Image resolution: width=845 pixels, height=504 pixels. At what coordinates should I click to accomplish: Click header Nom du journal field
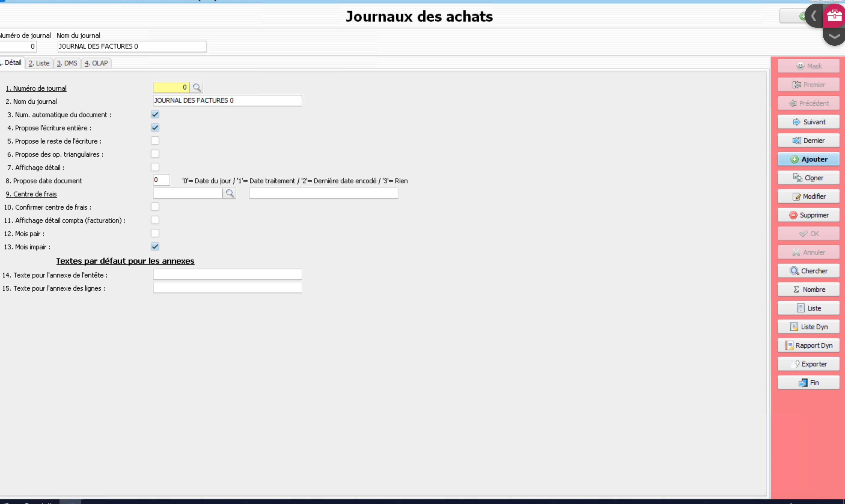(x=132, y=47)
